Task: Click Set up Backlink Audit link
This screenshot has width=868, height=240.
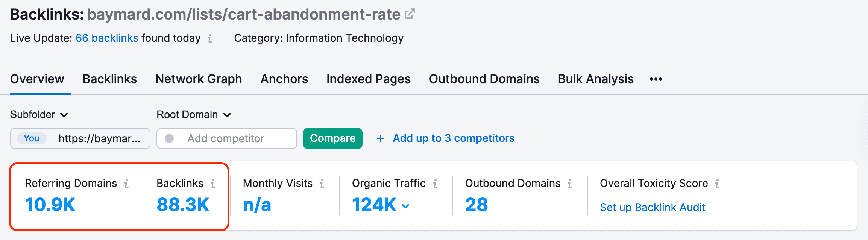Action: click(653, 207)
